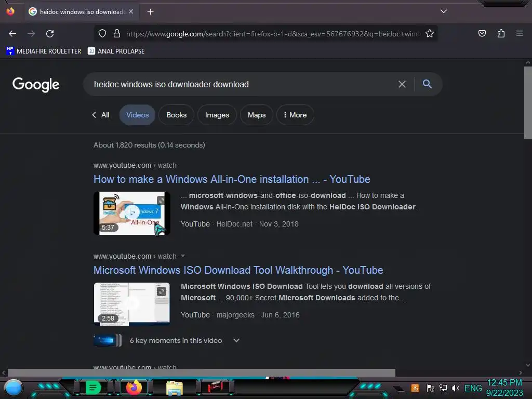532x399 pixels.
Task: Bookmark this page with the star icon
Action: click(x=430, y=33)
